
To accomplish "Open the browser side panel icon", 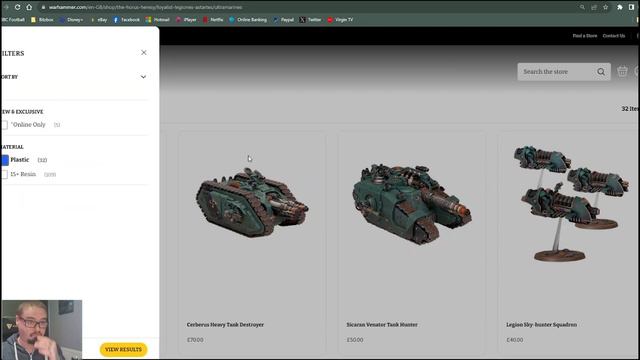I will click(631, 7).
